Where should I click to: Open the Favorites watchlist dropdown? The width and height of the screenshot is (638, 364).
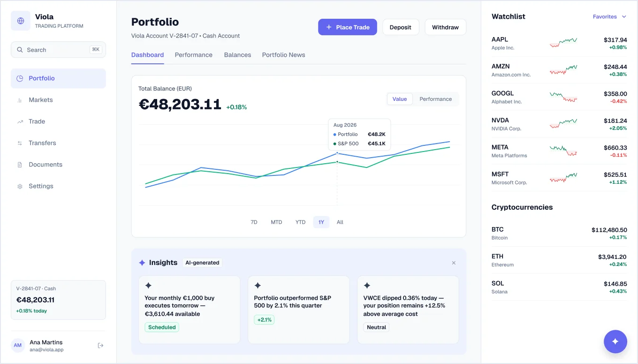point(609,16)
